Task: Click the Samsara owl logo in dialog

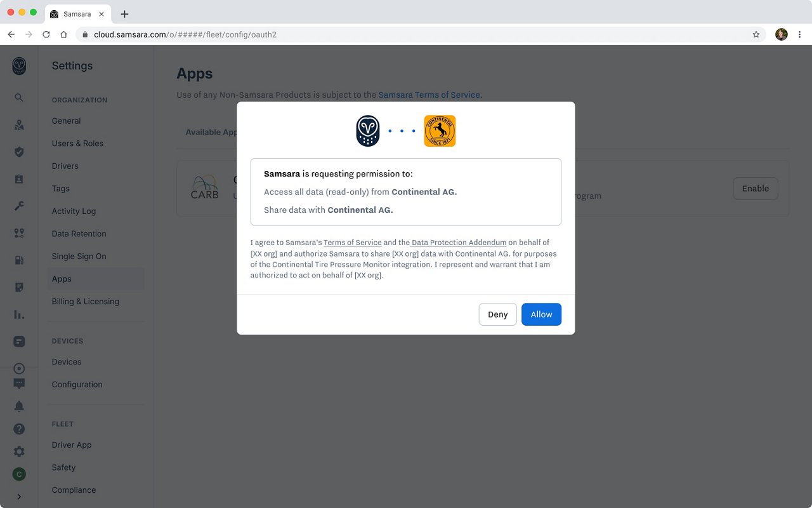Action: click(x=368, y=131)
